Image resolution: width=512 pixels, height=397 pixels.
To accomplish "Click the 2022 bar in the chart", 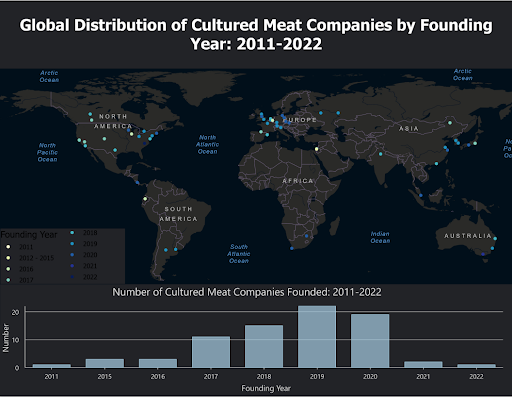I will [476, 365].
